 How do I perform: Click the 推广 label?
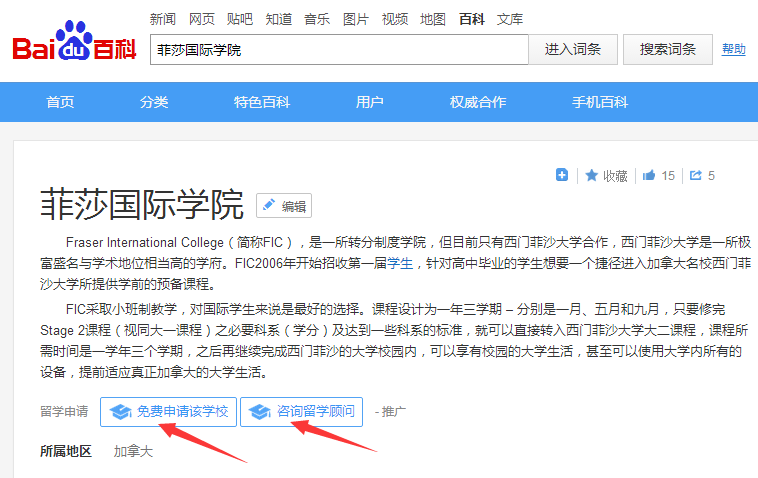[394, 411]
